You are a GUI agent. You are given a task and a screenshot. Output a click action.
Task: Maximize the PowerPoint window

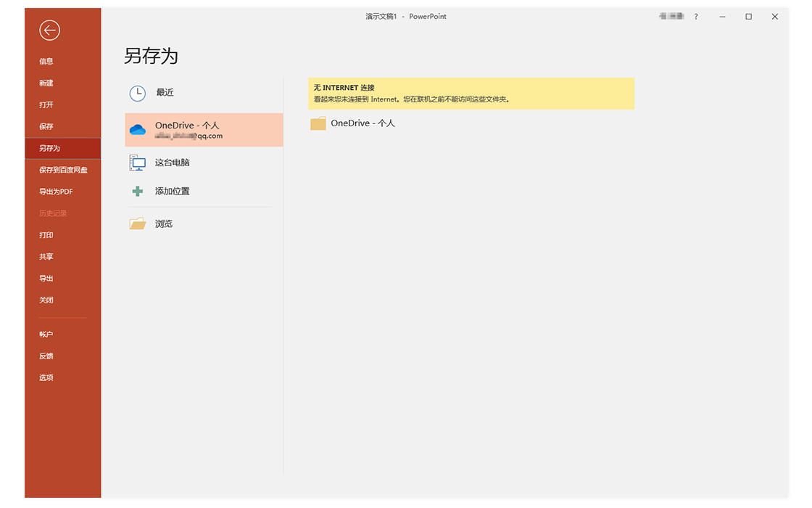click(749, 17)
